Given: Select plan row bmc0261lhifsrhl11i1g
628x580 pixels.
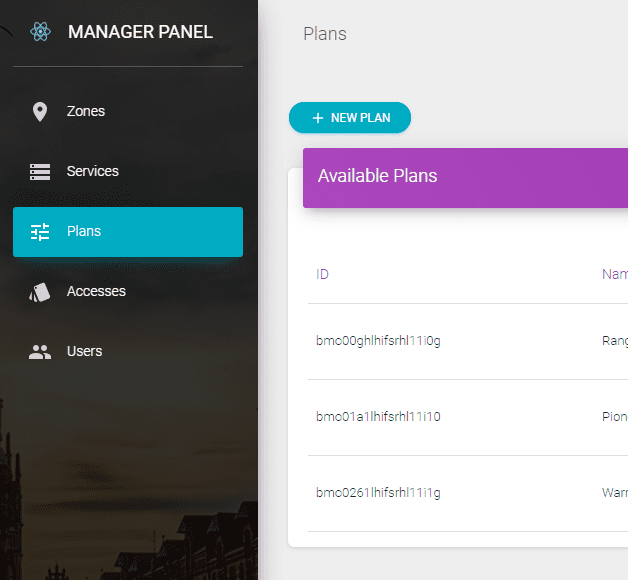Looking at the screenshot, I should [378, 493].
